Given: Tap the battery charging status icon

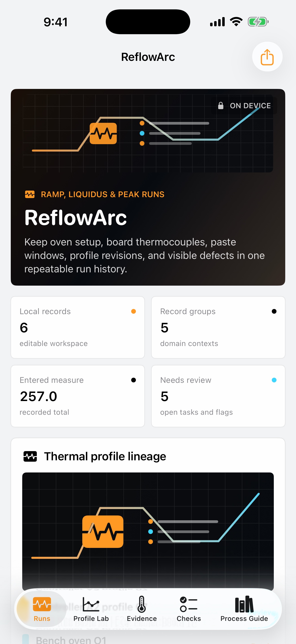Looking at the screenshot, I should (258, 22).
